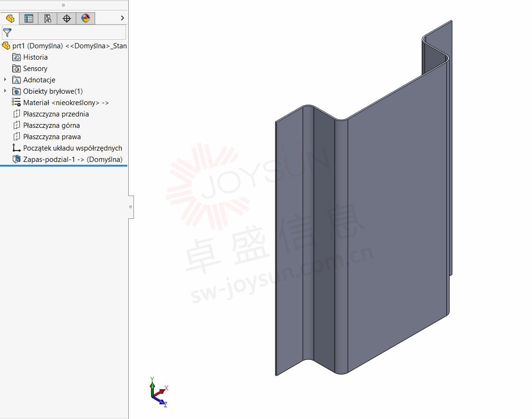Click the Płaszczyzna przednia plane icon
This screenshot has height=419, width=532.
click(x=16, y=114)
